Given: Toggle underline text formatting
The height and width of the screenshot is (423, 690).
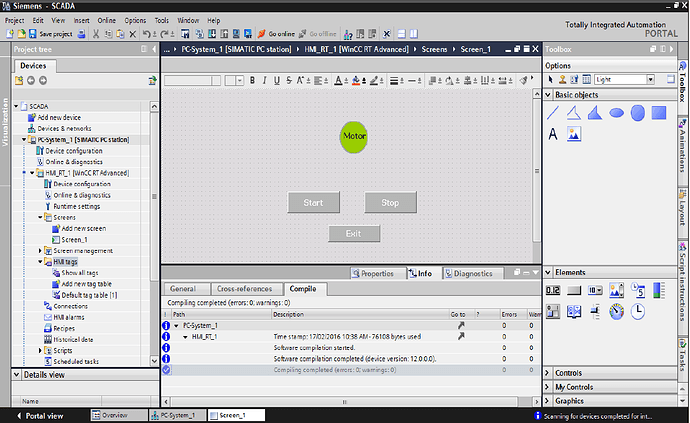Looking at the screenshot, I should (x=275, y=81).
